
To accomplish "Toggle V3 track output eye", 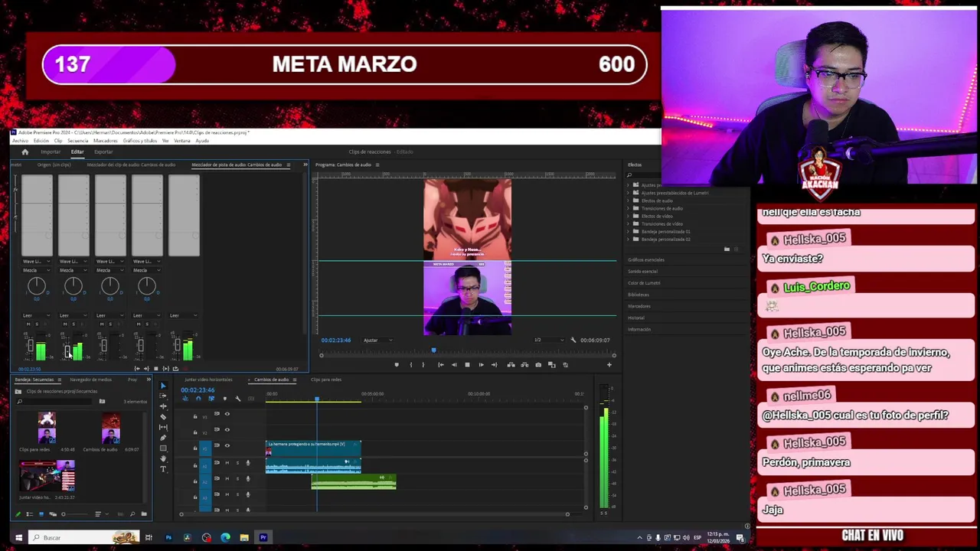I will pos(227,414).
